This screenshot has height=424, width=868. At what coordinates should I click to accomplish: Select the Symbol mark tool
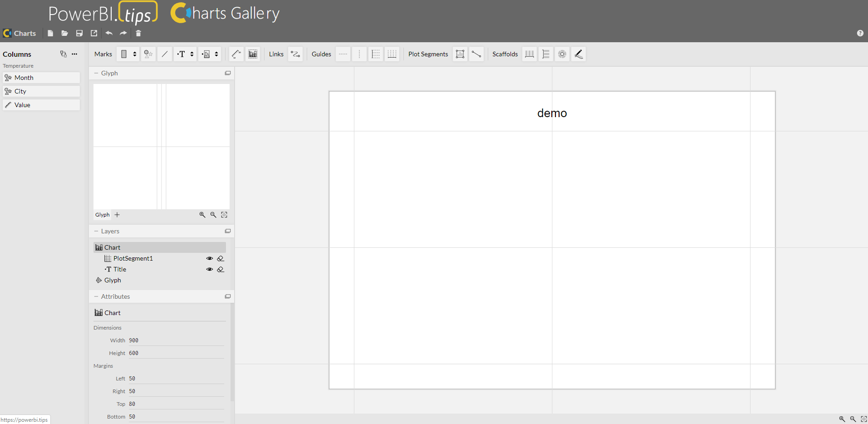(x=148, y=54)
